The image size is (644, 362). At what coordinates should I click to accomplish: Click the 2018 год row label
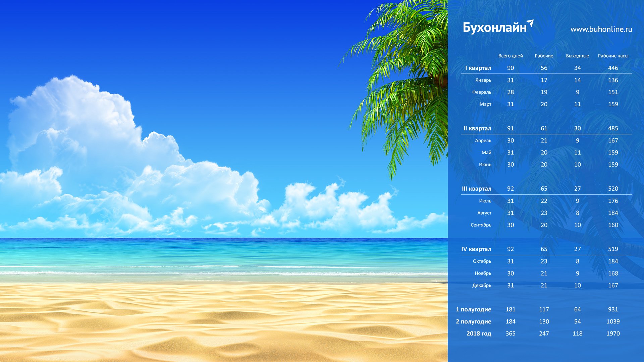479,334
